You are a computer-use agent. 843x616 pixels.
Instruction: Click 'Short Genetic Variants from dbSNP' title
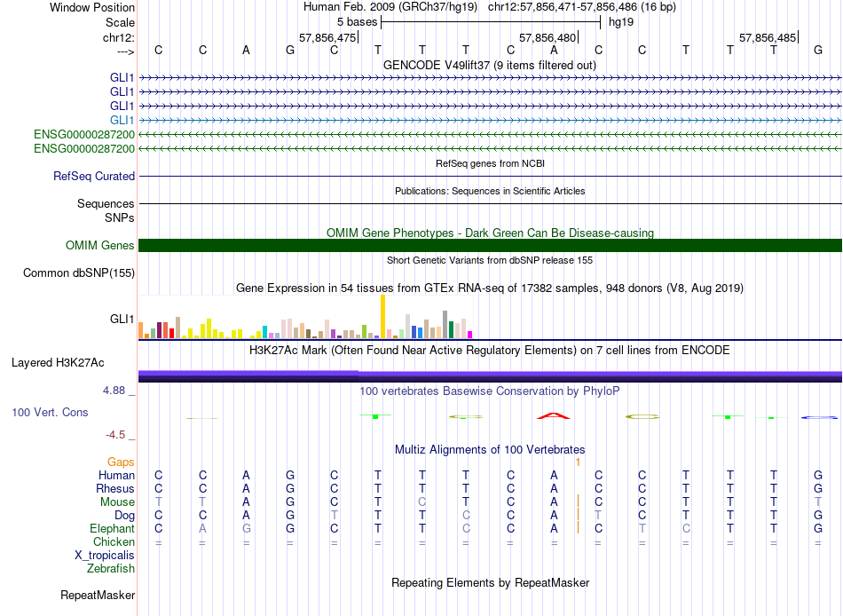tap(490, 260)
